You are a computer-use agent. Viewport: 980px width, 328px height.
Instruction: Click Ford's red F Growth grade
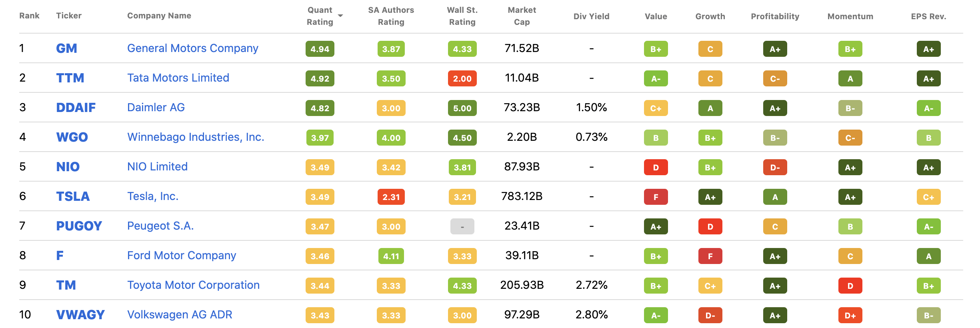[x=710, y=256]
